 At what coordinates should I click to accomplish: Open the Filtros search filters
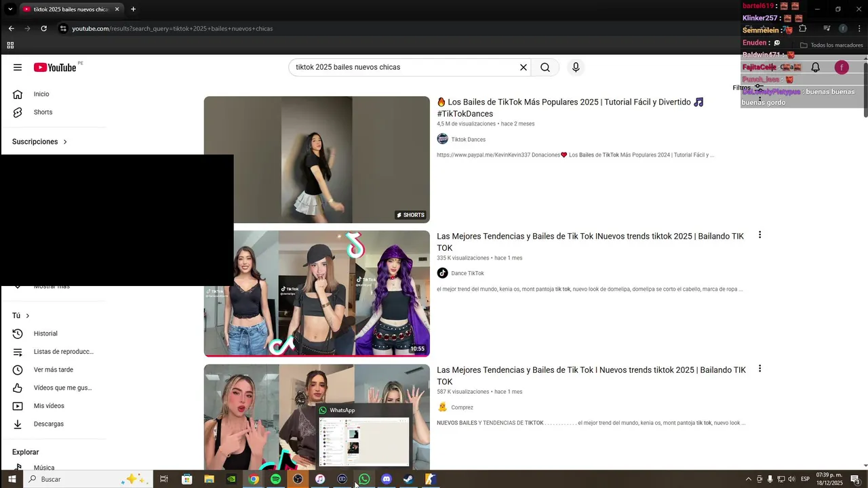point(747,87)
